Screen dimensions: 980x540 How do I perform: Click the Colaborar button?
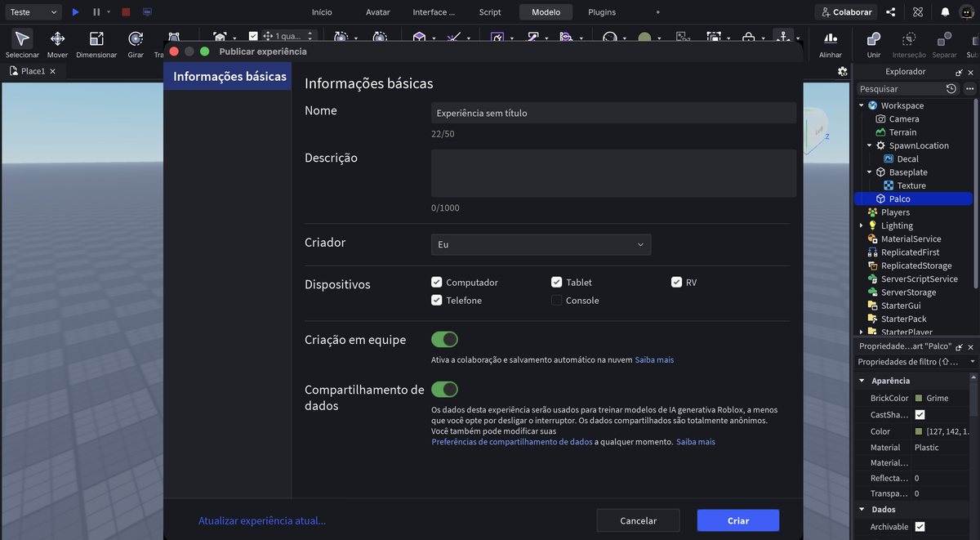pyautogui.click(x=845, y=12)
